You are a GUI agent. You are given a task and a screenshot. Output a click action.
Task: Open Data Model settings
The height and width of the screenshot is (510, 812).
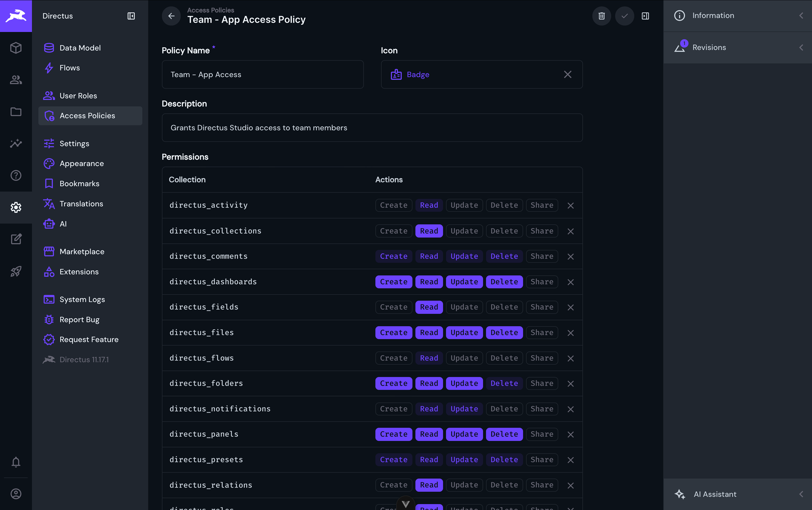pyautogui.click(x=90, y=48)
